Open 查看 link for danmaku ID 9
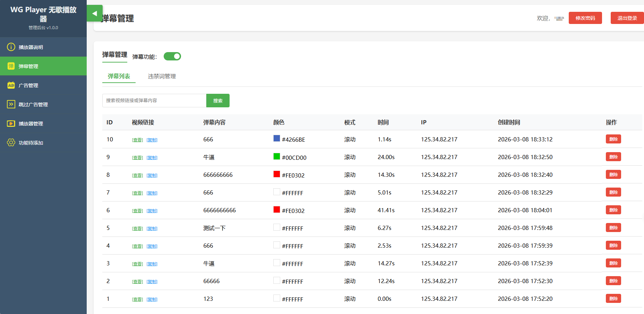 (x=137, y=158)
